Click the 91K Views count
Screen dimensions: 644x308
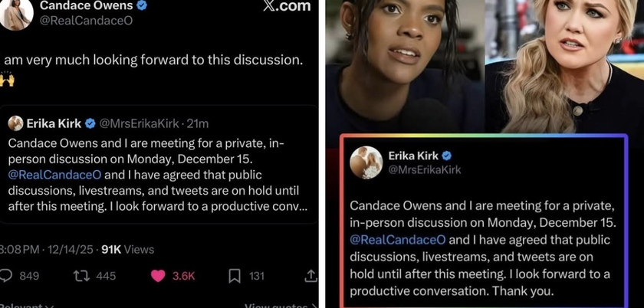pos(128,250)
